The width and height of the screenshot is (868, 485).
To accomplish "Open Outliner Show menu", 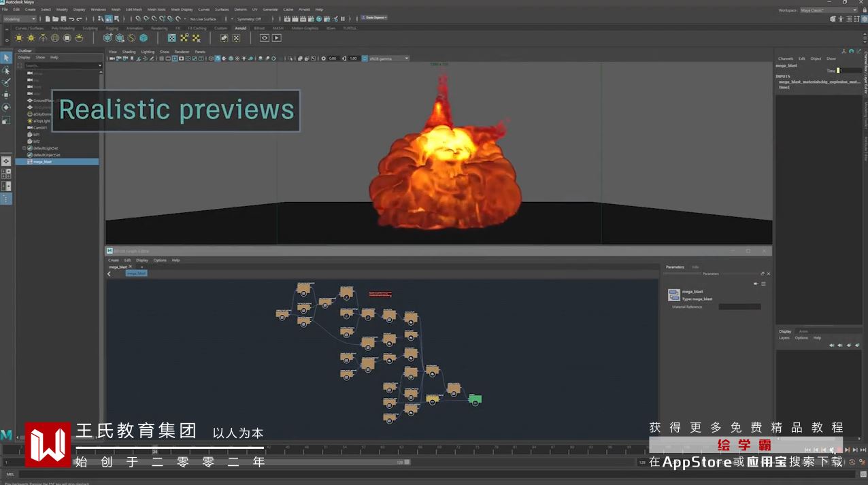I will pos(40,57).
